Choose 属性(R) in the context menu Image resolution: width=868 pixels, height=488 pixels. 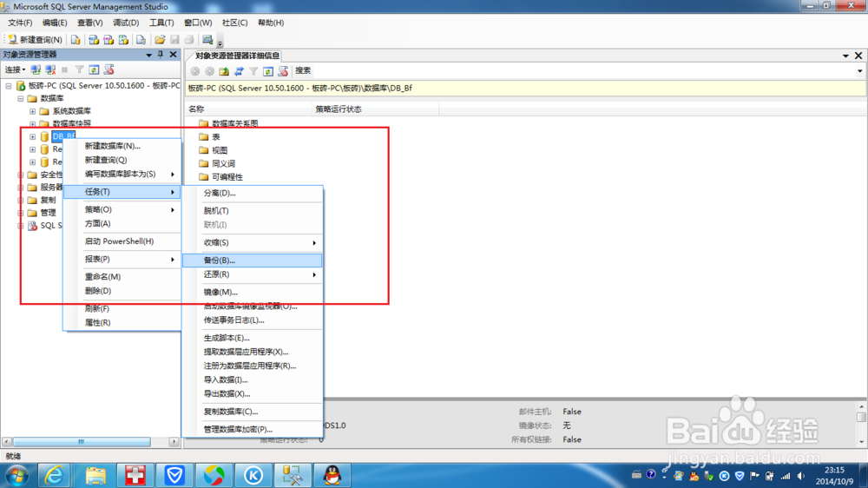[x=122, y=323]
